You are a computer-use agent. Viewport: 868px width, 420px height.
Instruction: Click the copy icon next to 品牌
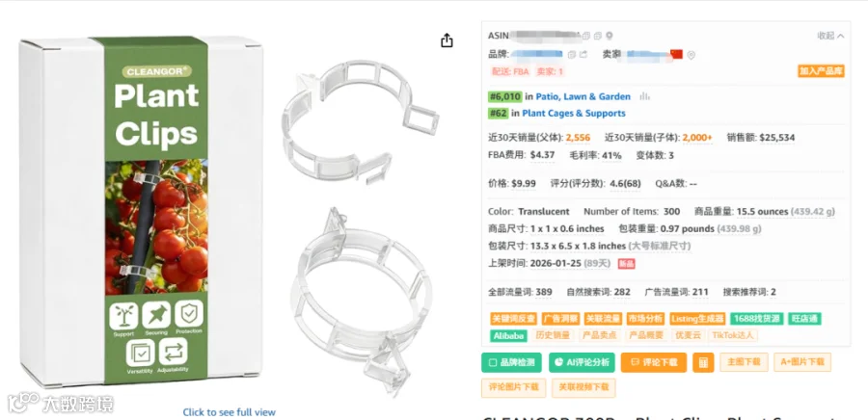click(572, 55)
